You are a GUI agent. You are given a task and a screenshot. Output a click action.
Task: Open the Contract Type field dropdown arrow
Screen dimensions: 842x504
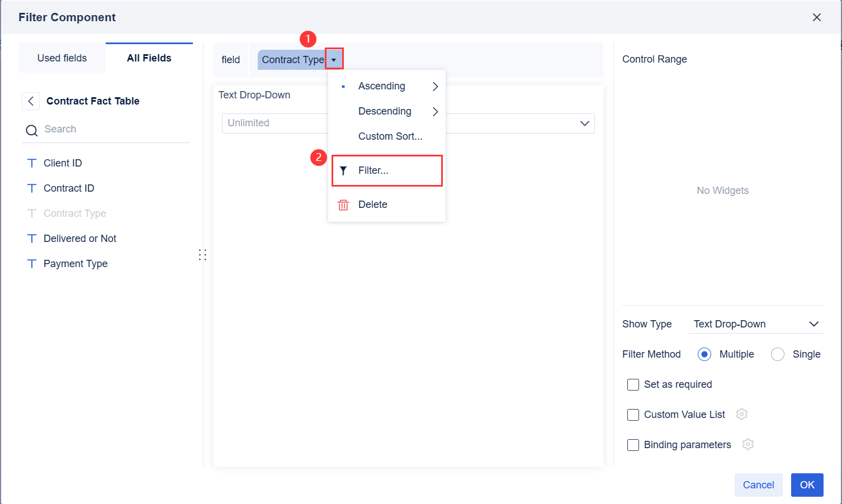click(334, 59)
